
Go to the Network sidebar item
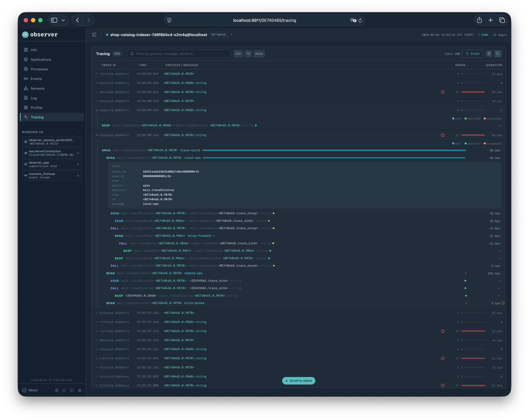pos(52,88)
